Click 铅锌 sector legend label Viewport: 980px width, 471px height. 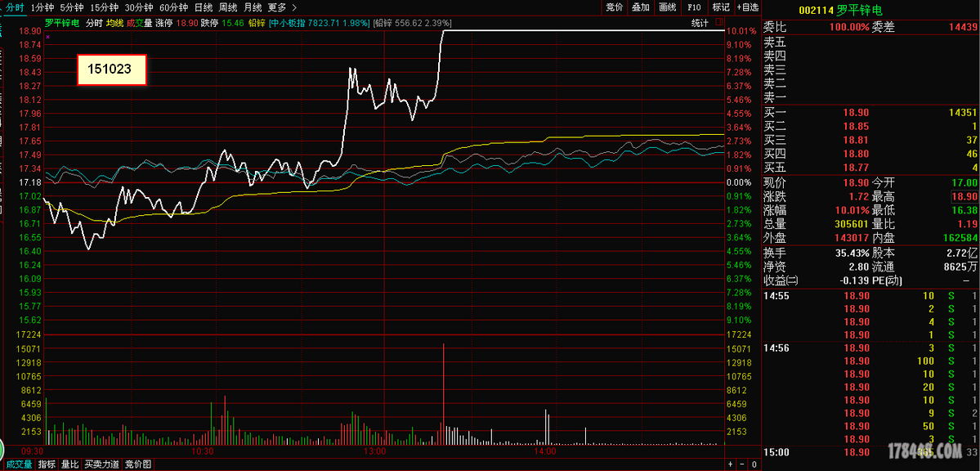[x=257, y=23]
